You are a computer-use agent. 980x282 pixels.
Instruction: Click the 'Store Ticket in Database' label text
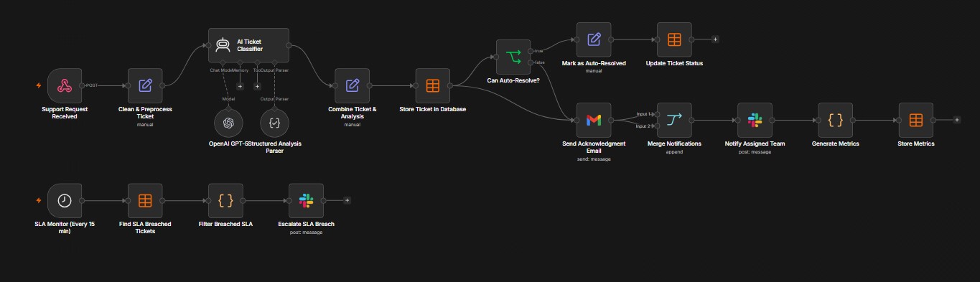432,109
